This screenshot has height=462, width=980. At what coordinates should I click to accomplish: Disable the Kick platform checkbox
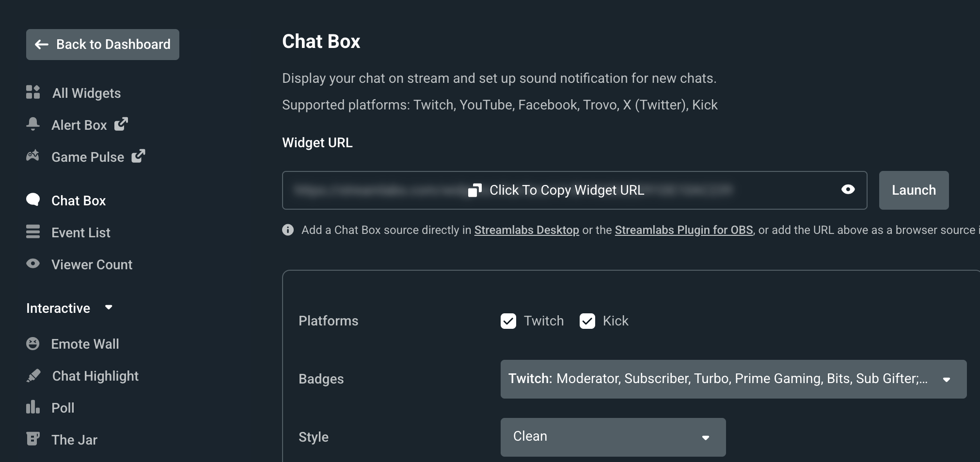point(587,321)
